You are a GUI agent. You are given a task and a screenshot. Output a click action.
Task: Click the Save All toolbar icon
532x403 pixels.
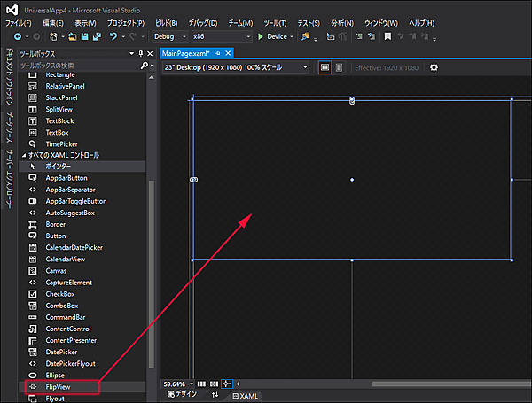point(95,37)
